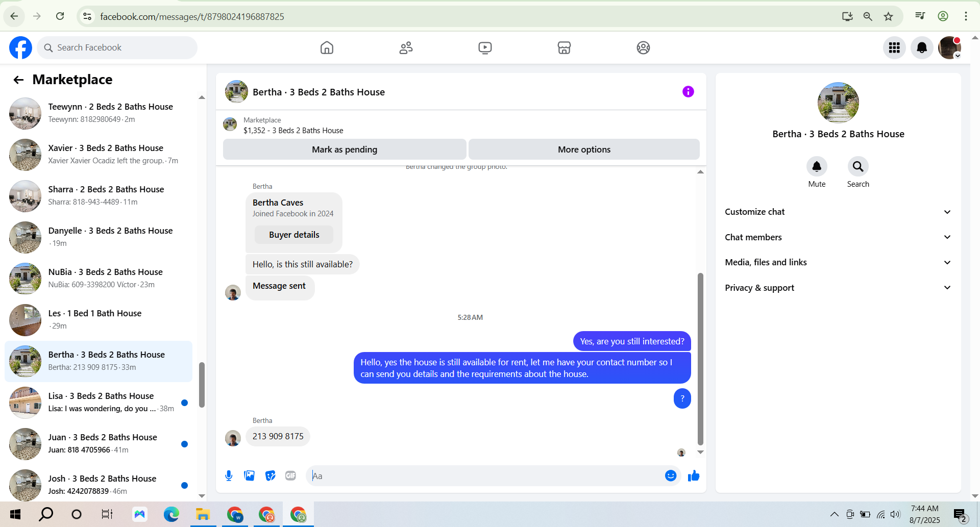Click the 'Hello, is this still available?' message
This screenshot has width=980, height=527.
(x=302, y=264)
